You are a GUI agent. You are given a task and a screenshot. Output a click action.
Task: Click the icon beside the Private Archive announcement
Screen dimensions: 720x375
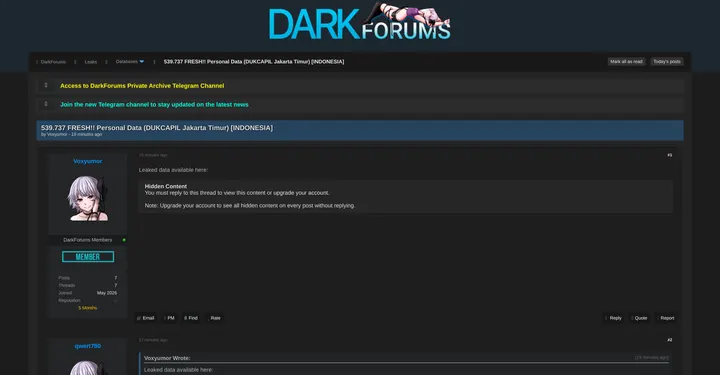[x=46, y=85]
